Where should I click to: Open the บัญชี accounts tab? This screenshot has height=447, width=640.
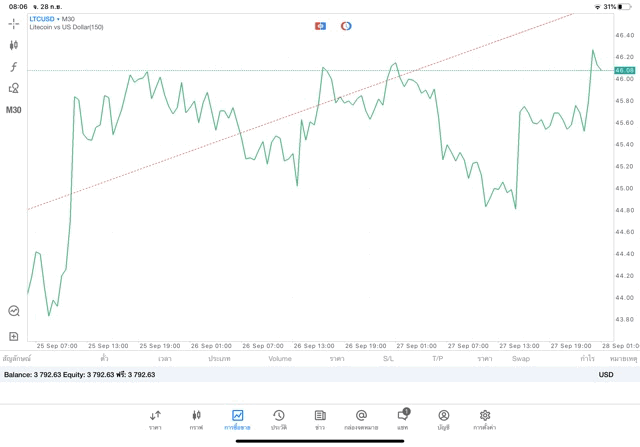443,419
